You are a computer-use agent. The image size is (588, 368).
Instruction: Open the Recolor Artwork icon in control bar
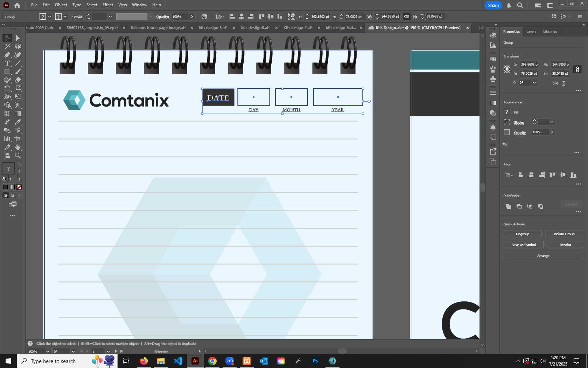[x=204, y=16]
